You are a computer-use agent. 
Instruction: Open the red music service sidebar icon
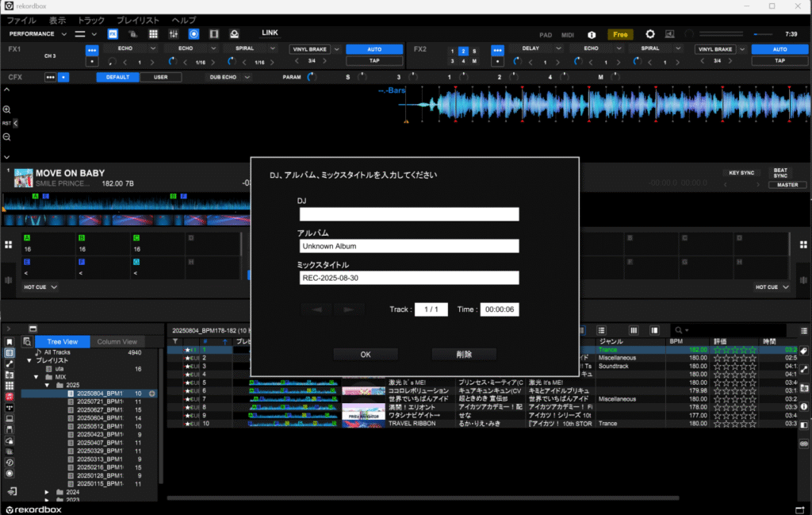click(10, 397)
